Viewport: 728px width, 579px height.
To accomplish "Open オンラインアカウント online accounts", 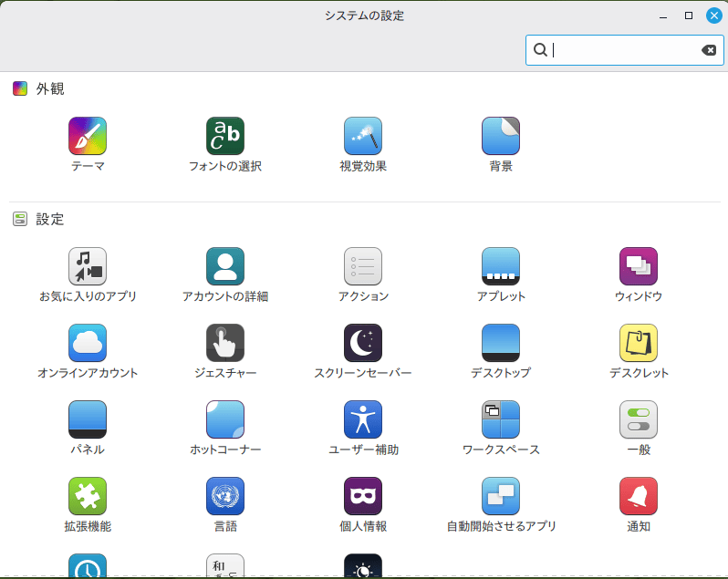I will pyautogui.click(x=88, y=343).
